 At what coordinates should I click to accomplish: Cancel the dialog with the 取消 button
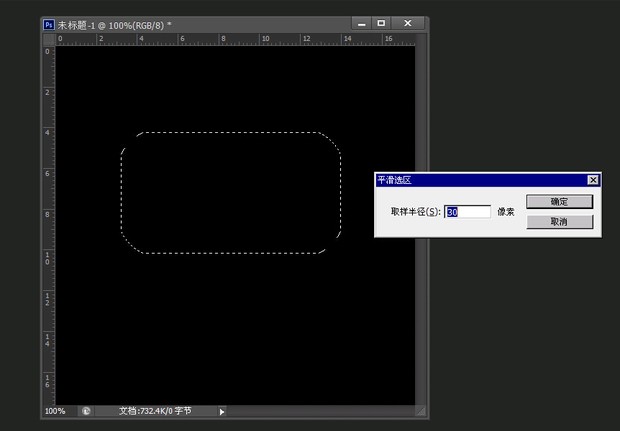pyautogui.click(x=559, y=222)
